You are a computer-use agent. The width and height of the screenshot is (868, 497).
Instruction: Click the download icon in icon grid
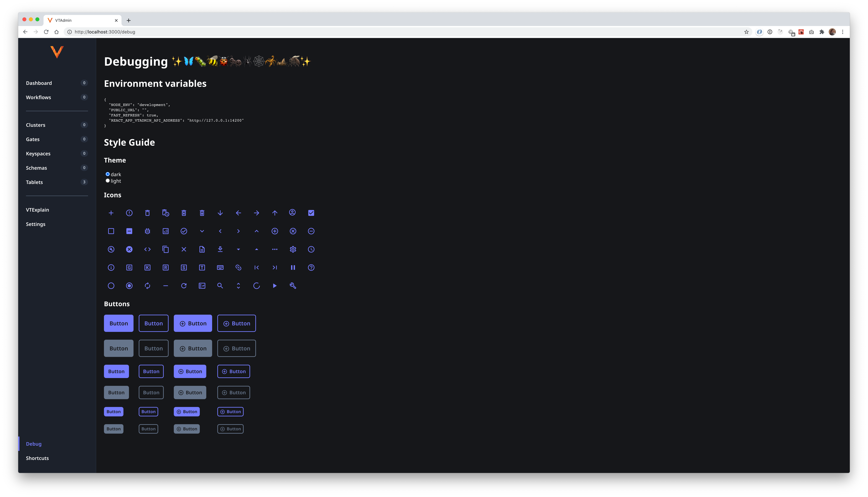click(x=220, y=249)
